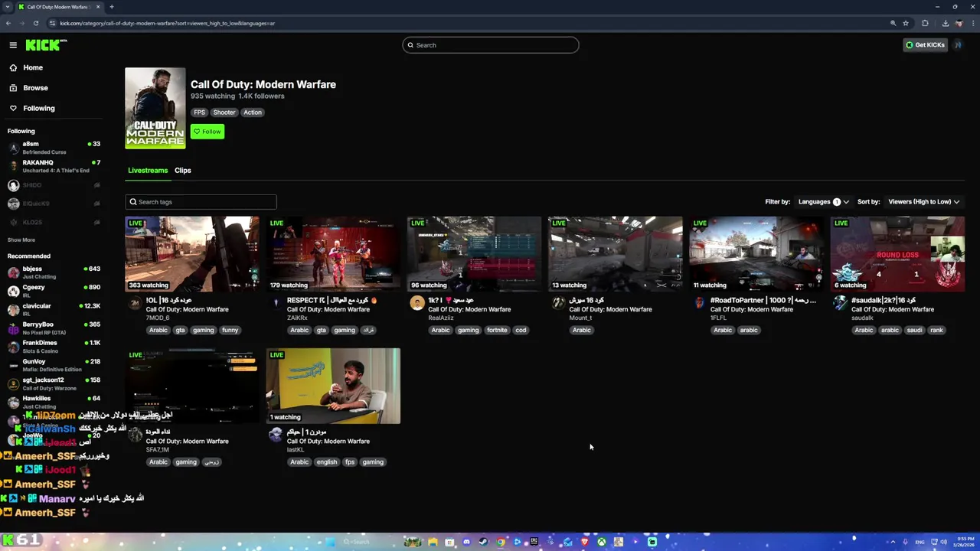The width and height of the screenshot is (980, 551).
Task: Select english tag under lastKL stream
Action: pyautogui.click(x=326, y=462)
